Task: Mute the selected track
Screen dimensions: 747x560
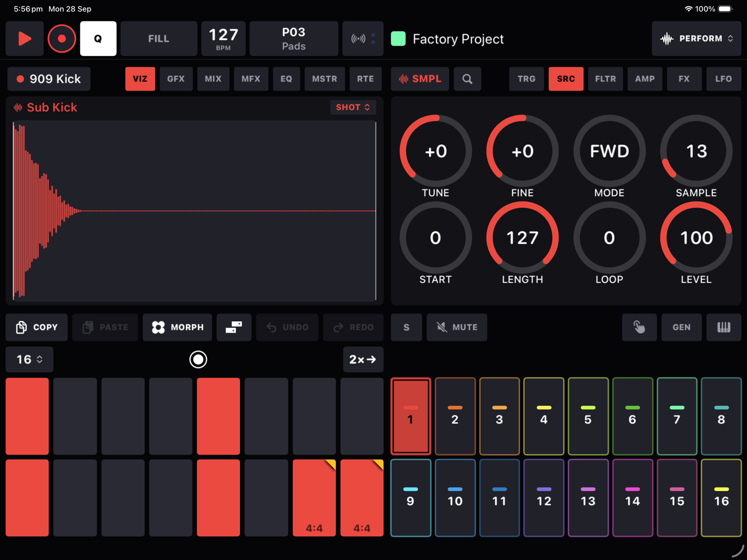Action: (x=457, y=327)
